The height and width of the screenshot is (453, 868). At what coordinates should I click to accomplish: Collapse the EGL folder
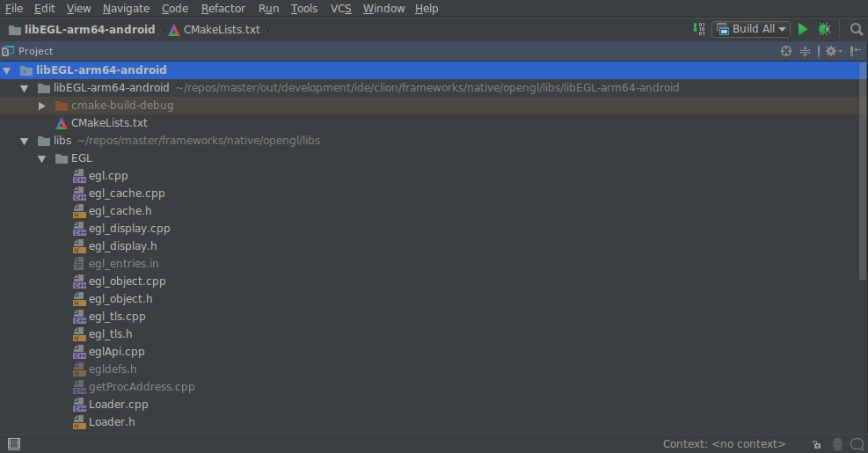tap(42, 158)
